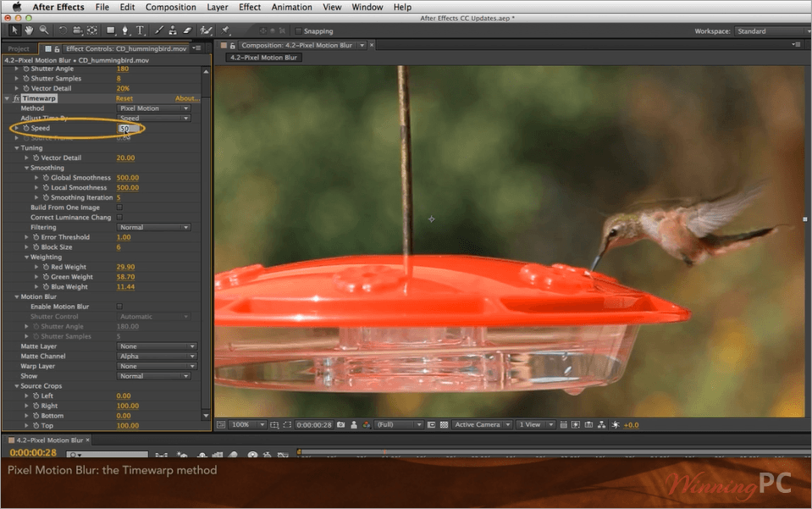Click the current time 0:00:00:28 in viewer
Screen dimensions: 812x509
314,424
